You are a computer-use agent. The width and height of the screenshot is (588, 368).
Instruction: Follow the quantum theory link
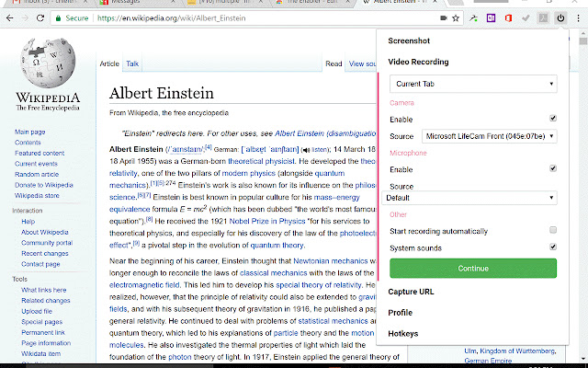tap(277, 246)
